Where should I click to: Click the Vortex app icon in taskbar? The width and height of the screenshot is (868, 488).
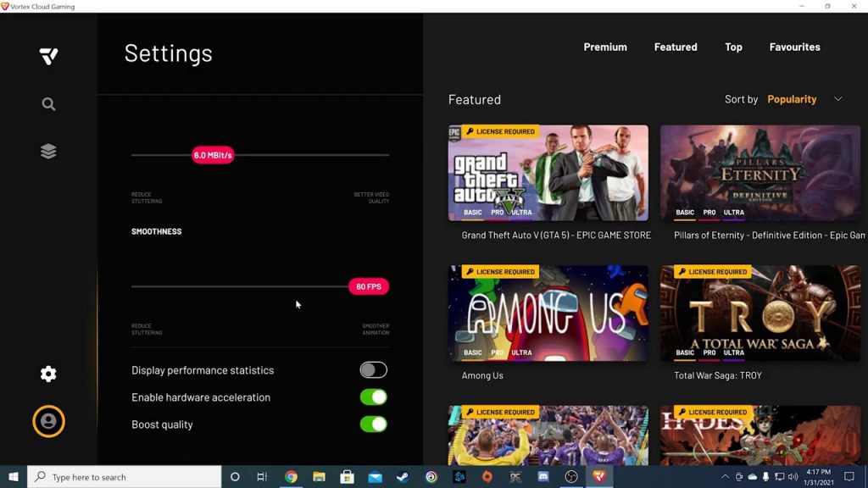pos(599,477)
